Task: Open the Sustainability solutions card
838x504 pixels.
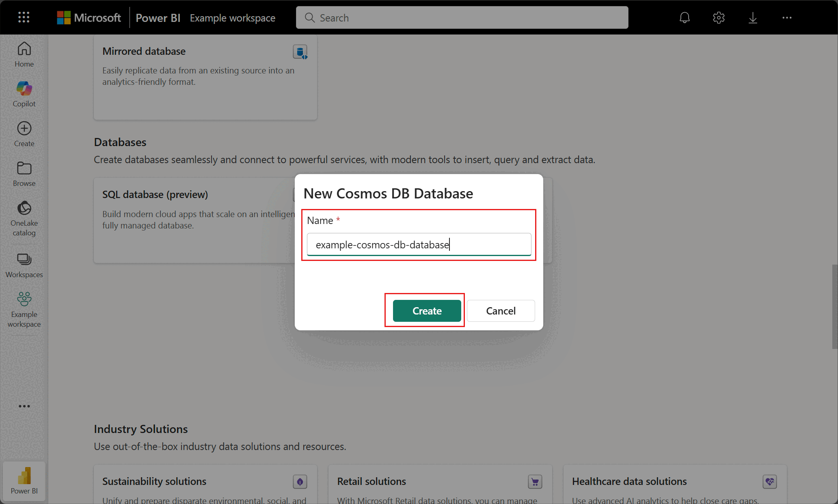Action: click(205, 485)
